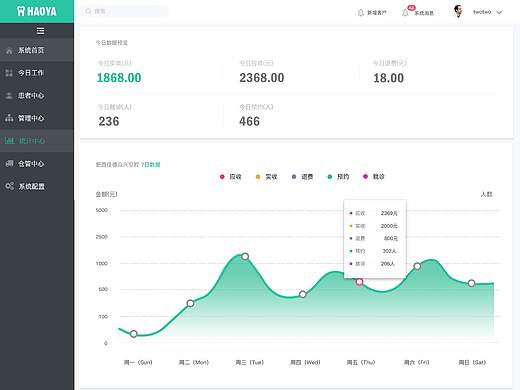Click the 周二 (Mon) axis label
Viewport: 520px width, 390px height.
194,362
